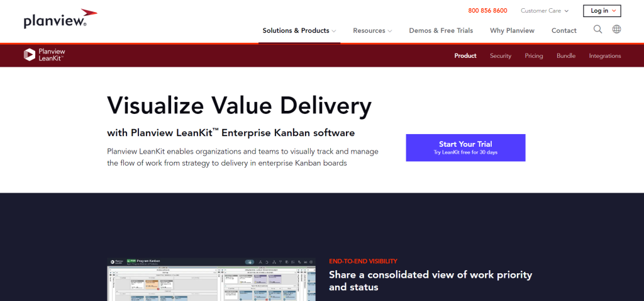This screenshot has height=301, width=644.
Task: Open the Bundle tab
Action: click(566, 56)
